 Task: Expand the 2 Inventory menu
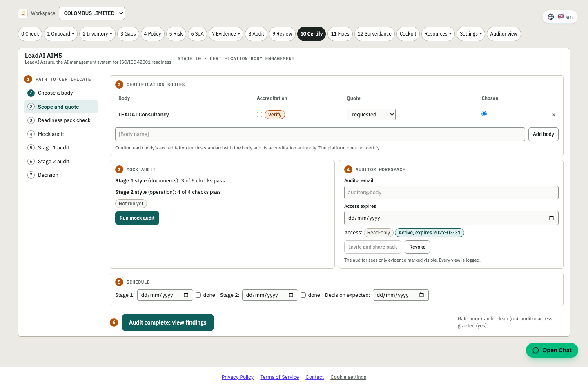[97, 34]
